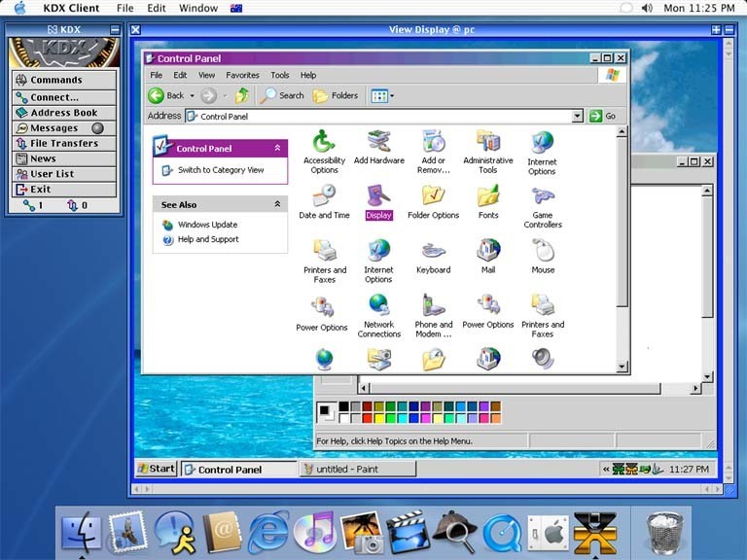Open the Window menu in macOS menu bar

pos(198,8)
